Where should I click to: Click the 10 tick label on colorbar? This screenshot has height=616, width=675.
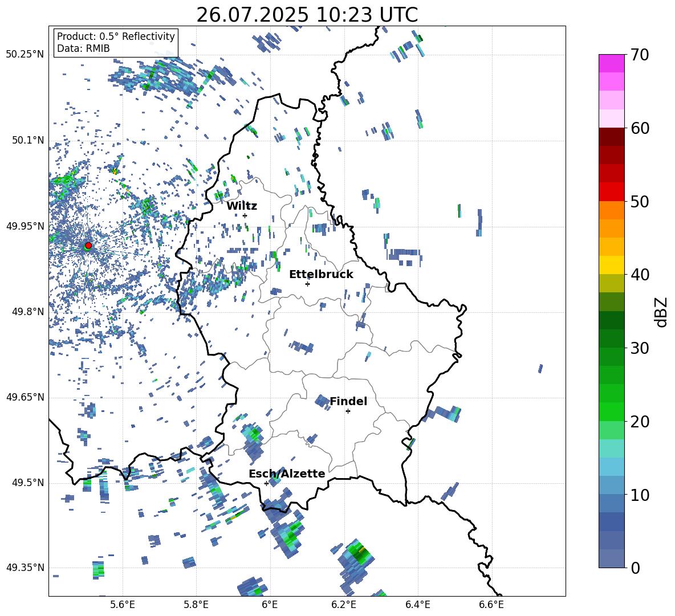coord(640,495)
